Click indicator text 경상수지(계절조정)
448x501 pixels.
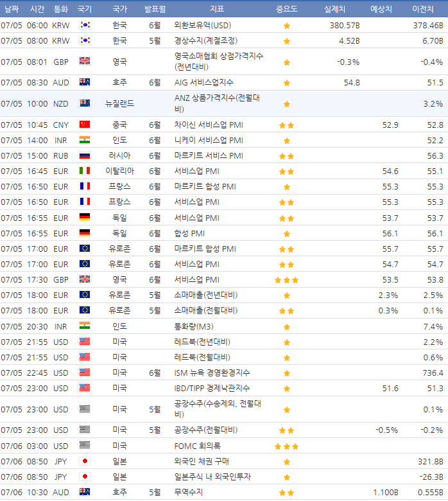pyautogui.click(x=205, y=40)
